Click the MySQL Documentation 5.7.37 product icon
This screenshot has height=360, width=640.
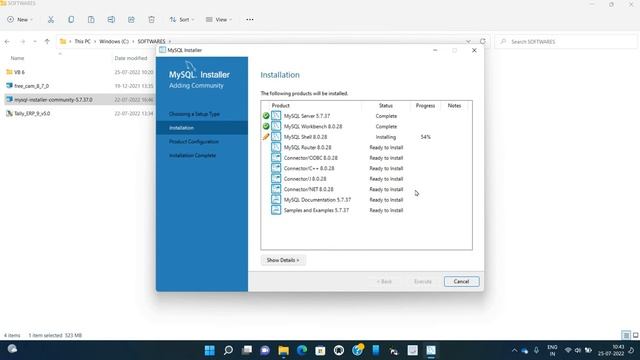click(x=276, y=200)
